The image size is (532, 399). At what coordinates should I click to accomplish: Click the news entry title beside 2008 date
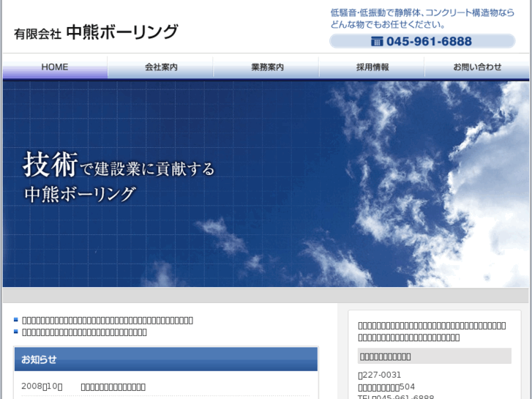pyautogui.click(x=113, y=387)
